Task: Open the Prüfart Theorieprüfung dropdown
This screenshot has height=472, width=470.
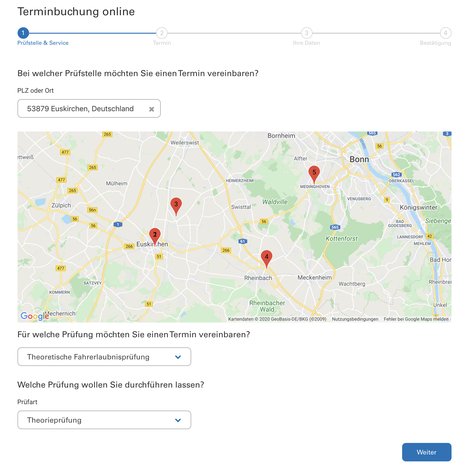Action: coord(104,420)
